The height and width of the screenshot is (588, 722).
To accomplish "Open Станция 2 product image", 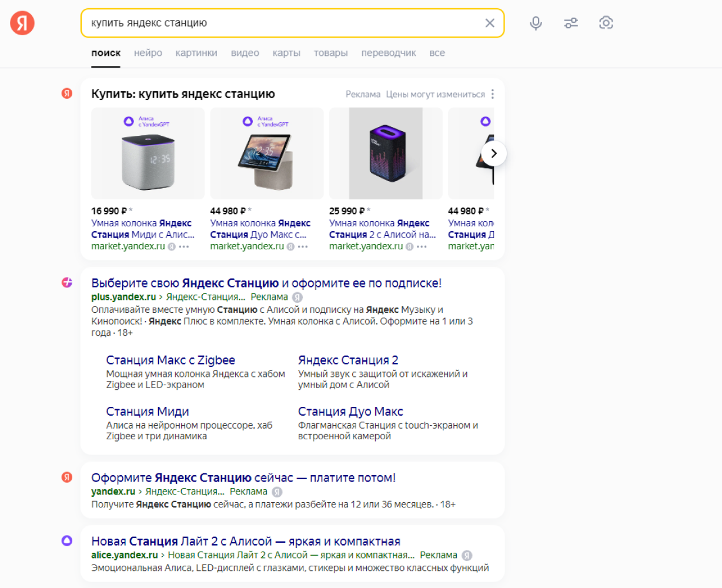I will [x=386, y=153].
